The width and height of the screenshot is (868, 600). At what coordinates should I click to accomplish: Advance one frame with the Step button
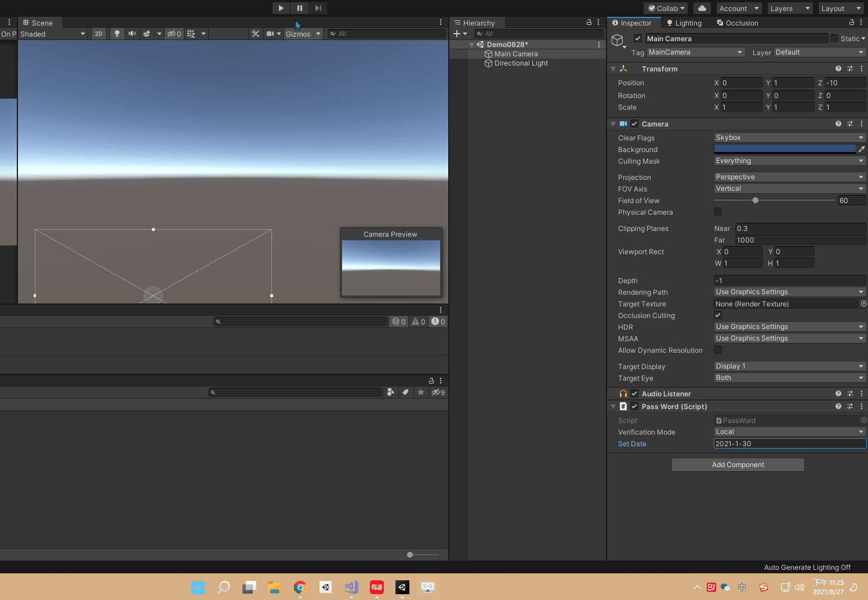[x=318, y=8]
